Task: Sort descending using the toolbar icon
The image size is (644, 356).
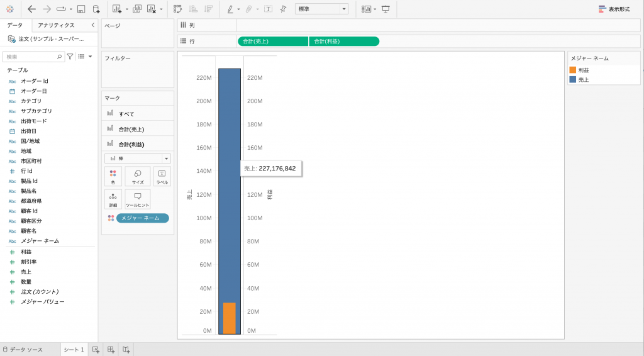Action: tap(209, 9)
